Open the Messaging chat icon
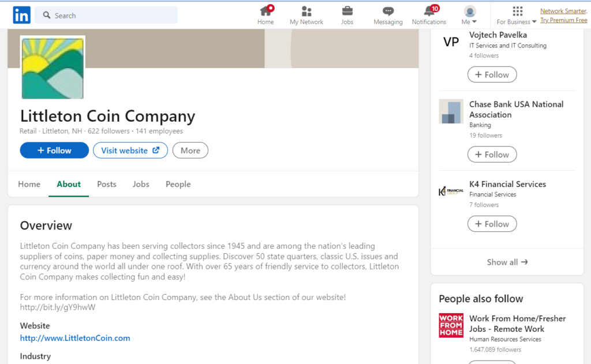 [388, 15]
